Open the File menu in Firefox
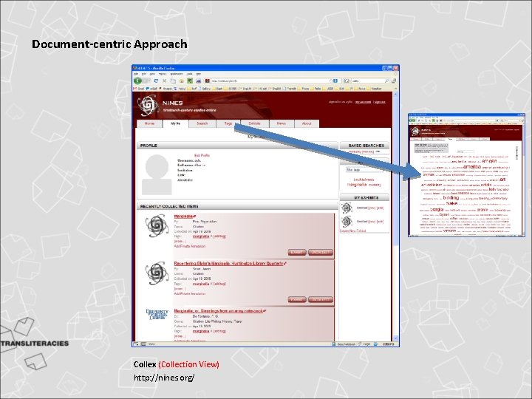 pos(136,74)
